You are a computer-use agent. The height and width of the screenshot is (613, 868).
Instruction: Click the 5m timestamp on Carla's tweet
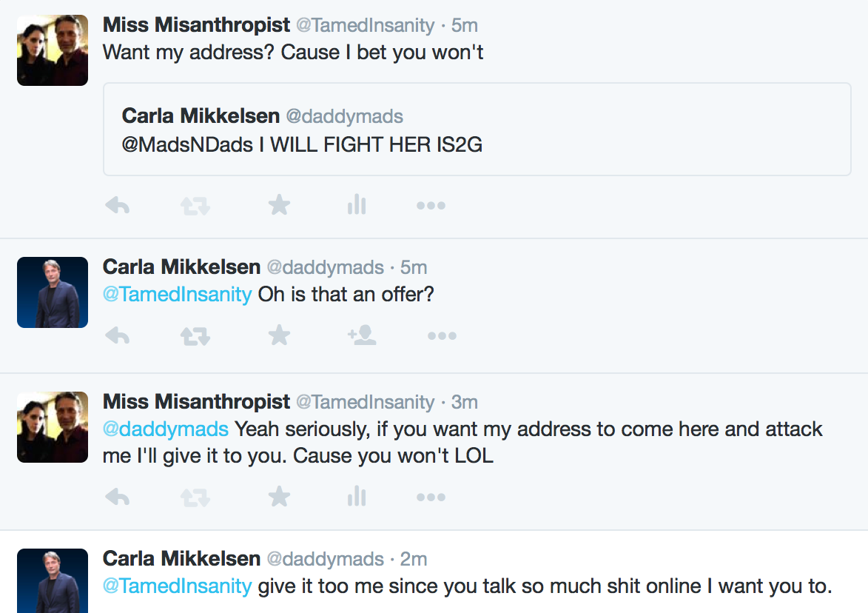(x=413, y=267)
